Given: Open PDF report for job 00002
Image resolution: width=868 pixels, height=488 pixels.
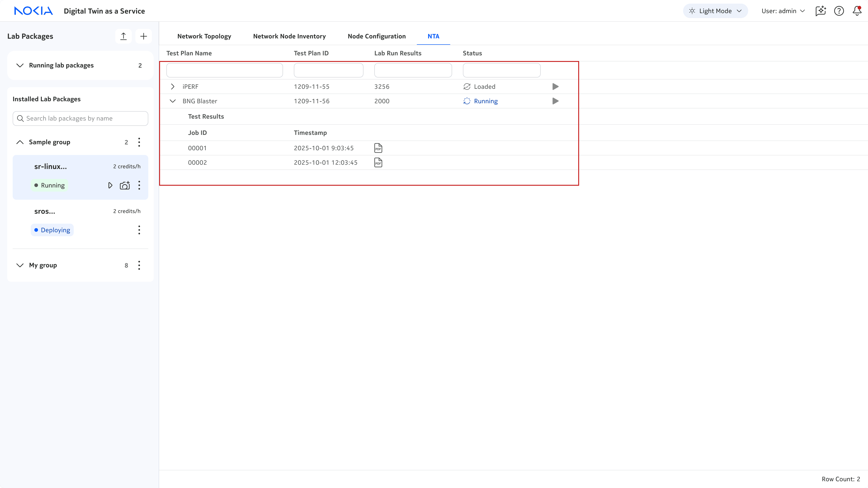Looking at the screenshot, I should (378, 163).
